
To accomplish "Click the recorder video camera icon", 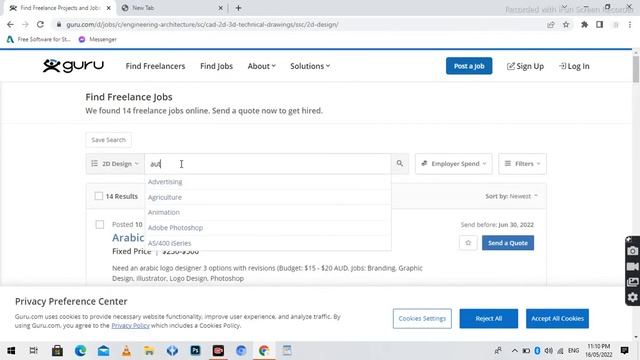I will pos(632,267).
